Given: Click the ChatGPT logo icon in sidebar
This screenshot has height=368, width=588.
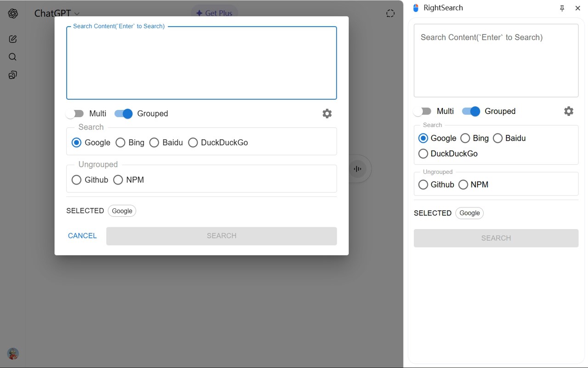Looking at the screenshot, I should (13, 14).
